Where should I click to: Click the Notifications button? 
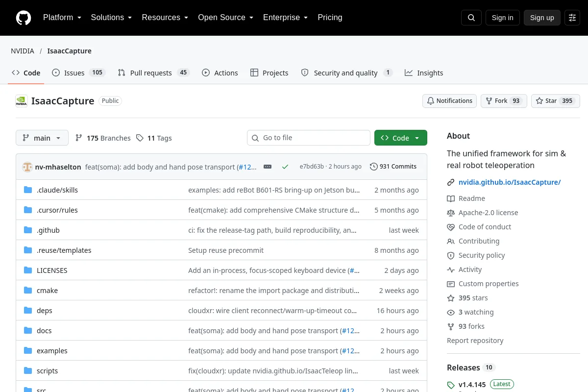pos(450,101)
